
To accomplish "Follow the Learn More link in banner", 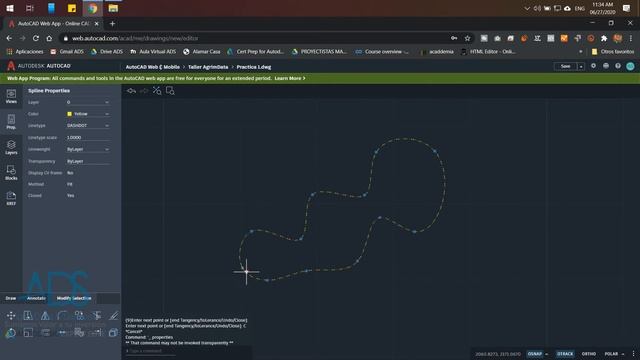I will [x=290, y=78].
